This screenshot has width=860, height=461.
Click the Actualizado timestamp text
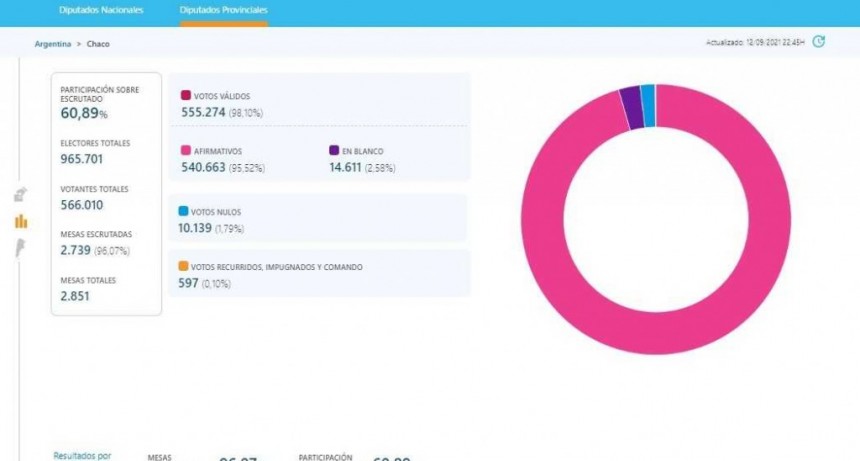coord(755,42)
